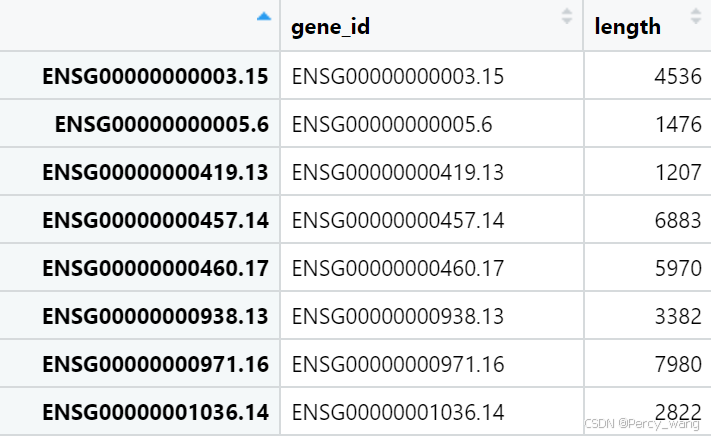Select row name ENSG00000000419.13
Viewport: 711px width, 436px height.
coord(156,172)
